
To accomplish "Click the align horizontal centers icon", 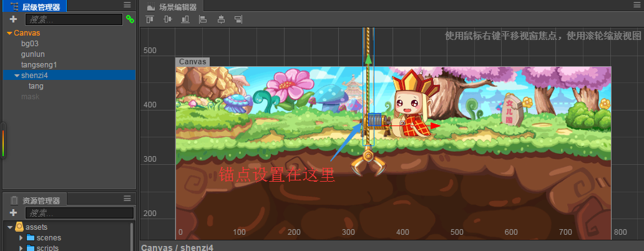I will (x=221, y=19).
